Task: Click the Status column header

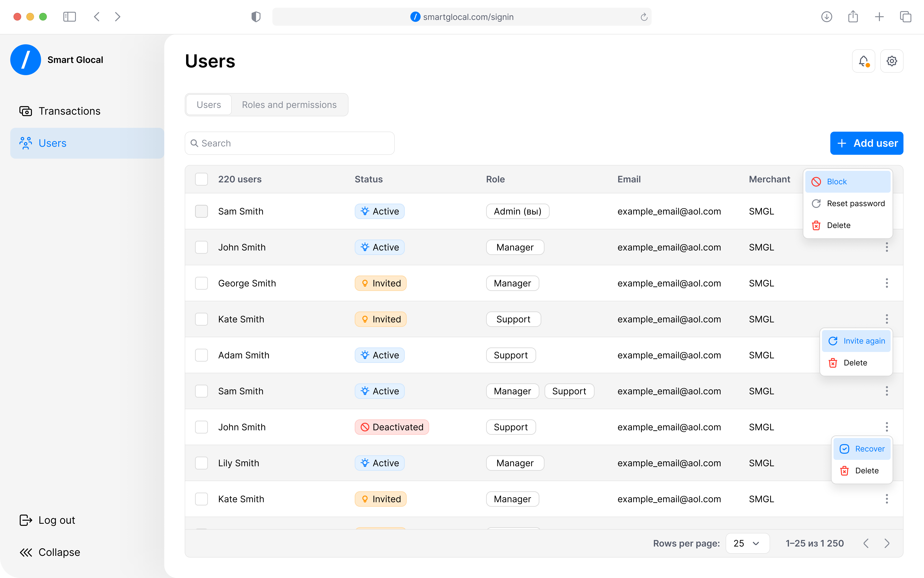Action: tap(368, 179)
